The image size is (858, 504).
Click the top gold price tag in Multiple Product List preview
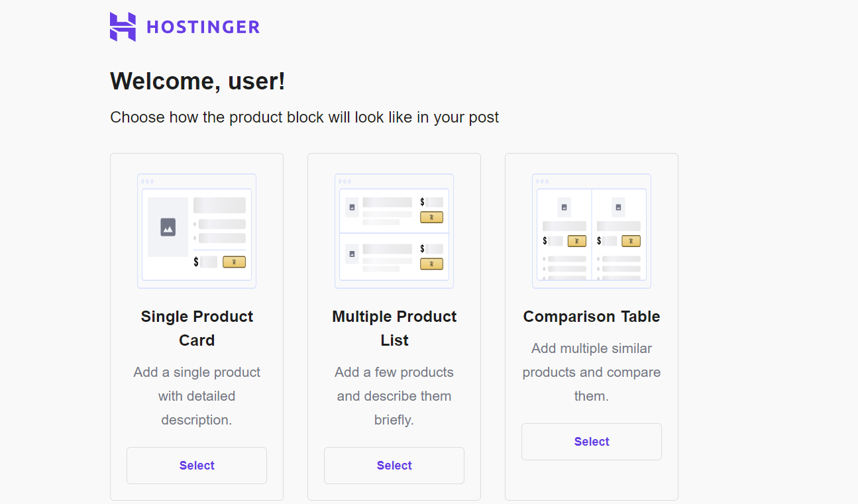click(431, 217)
